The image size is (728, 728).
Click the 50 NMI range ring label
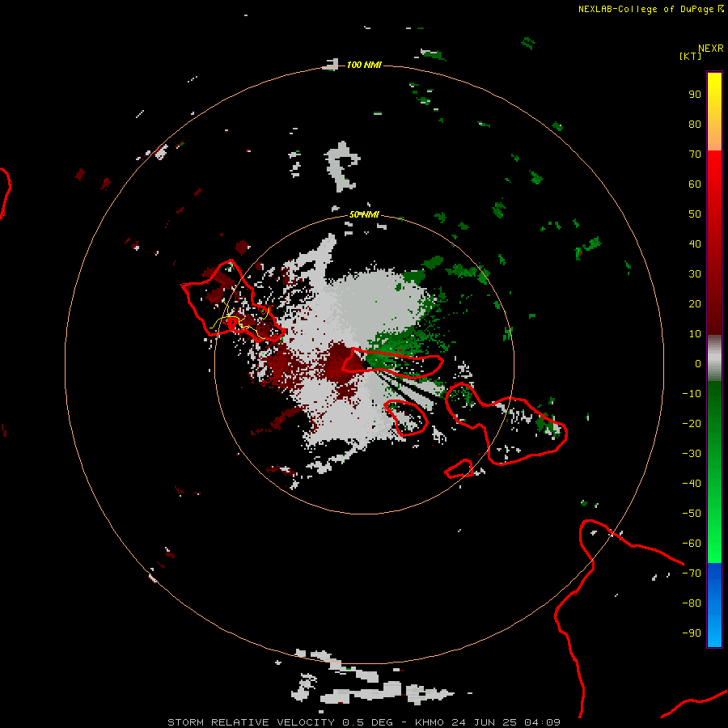(364, 214)
